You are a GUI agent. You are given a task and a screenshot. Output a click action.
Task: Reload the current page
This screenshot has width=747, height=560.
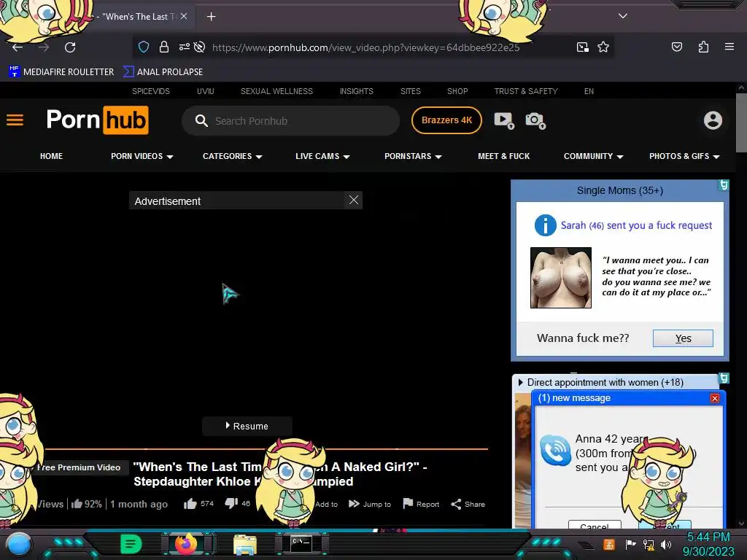coord(70,47)
